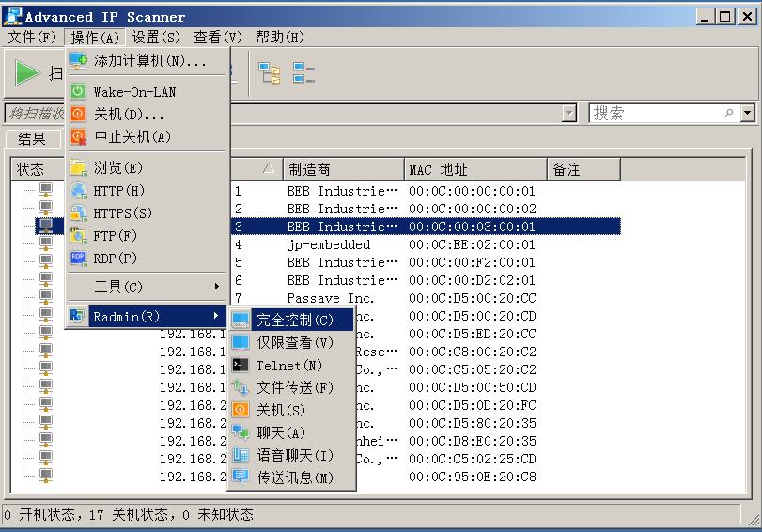Click the window resize grip corner
This screenshot has height=532, width=762.
754,519
